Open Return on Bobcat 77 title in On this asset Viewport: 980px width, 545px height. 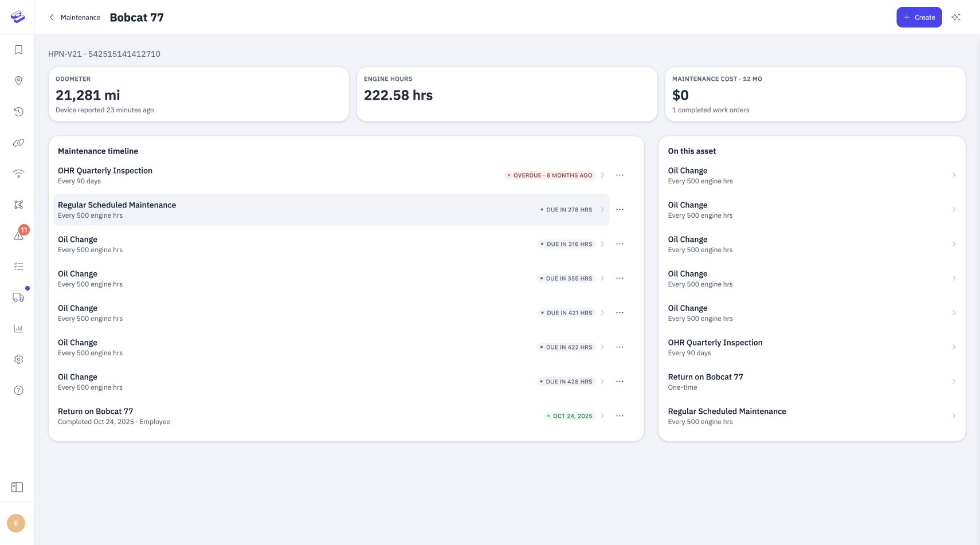pos(705,377)
